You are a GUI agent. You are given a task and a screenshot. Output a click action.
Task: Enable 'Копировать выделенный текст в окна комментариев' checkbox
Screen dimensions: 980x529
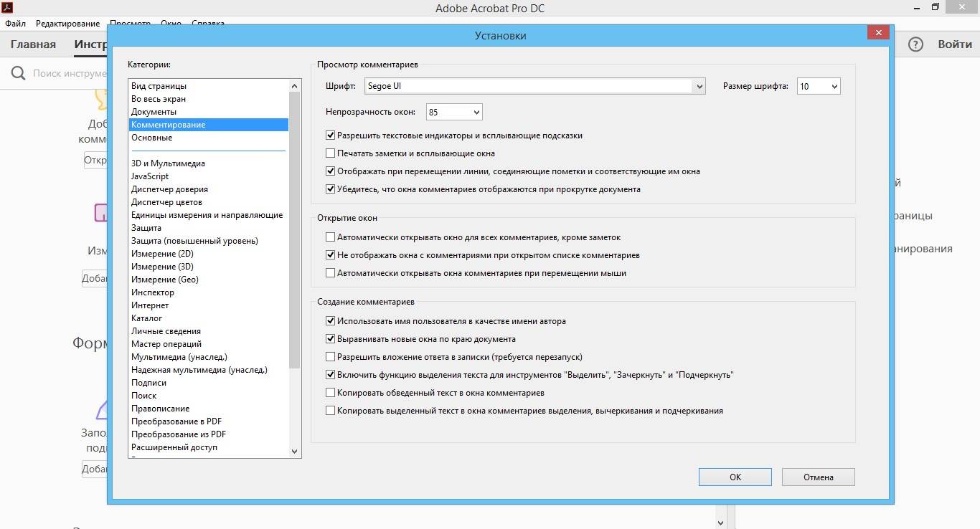331,411
